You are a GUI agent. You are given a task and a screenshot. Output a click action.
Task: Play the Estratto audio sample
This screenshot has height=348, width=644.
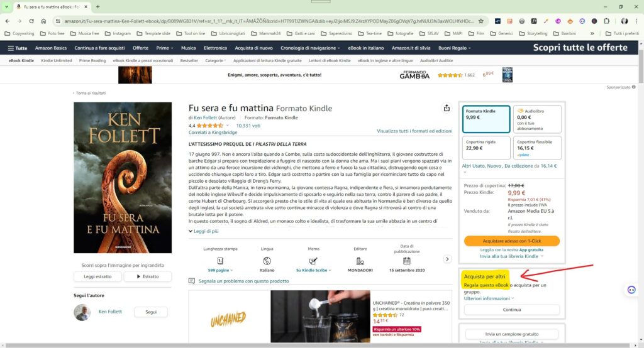[x=148, y=276]
